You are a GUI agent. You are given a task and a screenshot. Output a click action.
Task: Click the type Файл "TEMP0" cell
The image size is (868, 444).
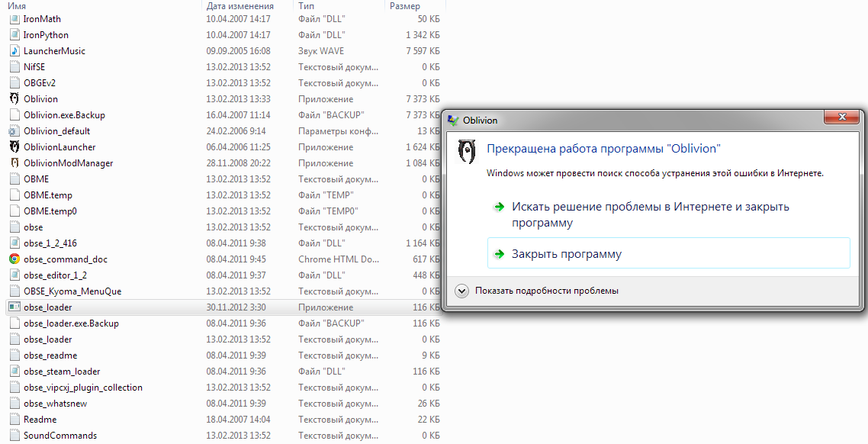328,211
